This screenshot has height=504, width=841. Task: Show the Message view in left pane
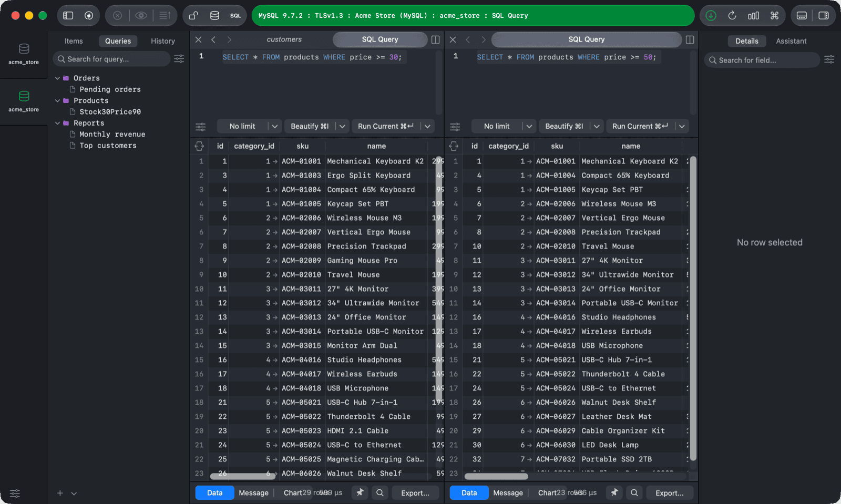click(253, 493)
